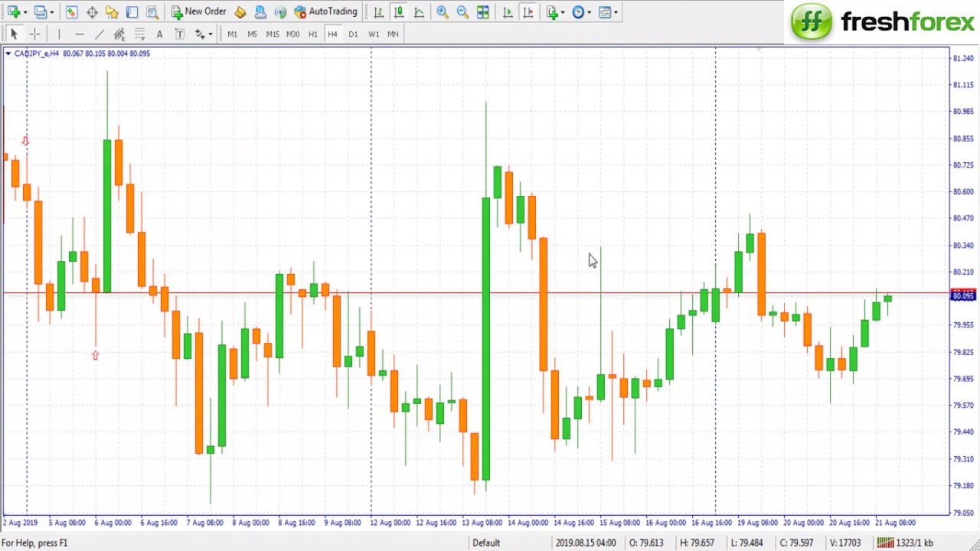
Task: Click the triangle beside CADJPY_e,H4 title
Action: 8,54
